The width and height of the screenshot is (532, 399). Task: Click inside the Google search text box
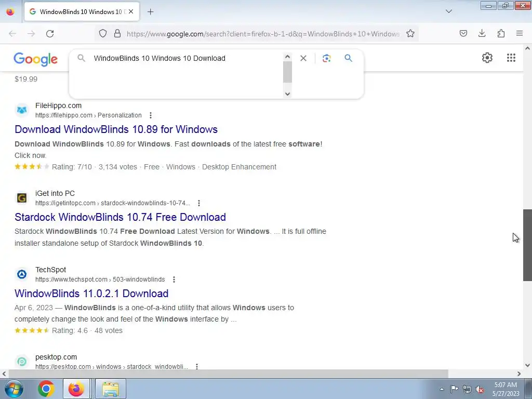coord(187,58)
